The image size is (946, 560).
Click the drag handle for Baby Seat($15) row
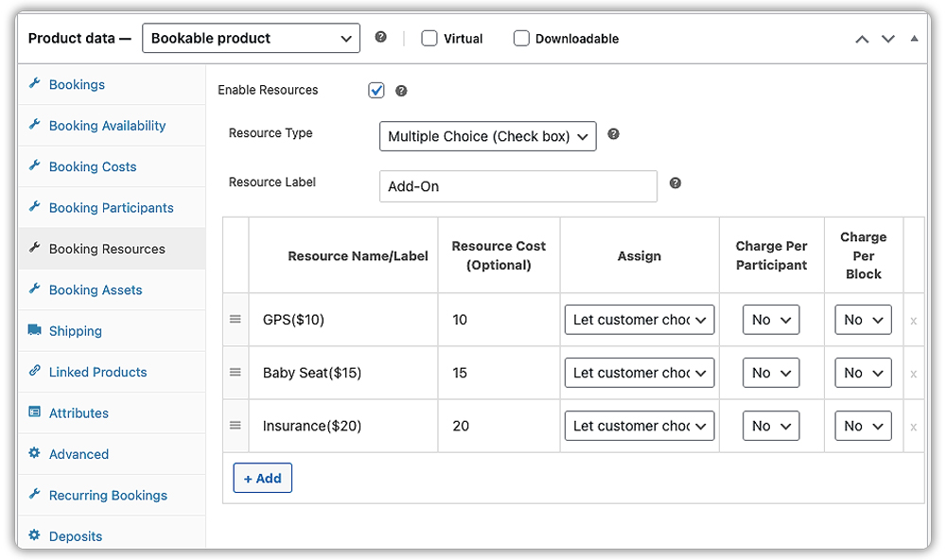pos(236,373)
